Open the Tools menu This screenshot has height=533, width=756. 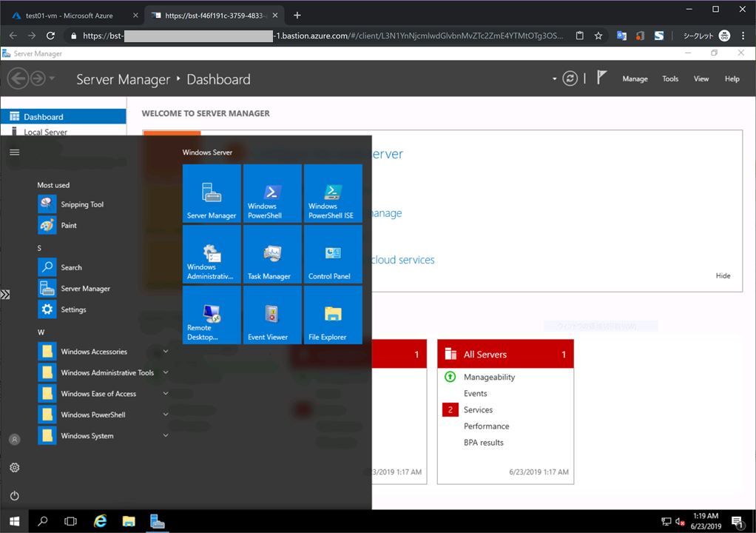670,78
